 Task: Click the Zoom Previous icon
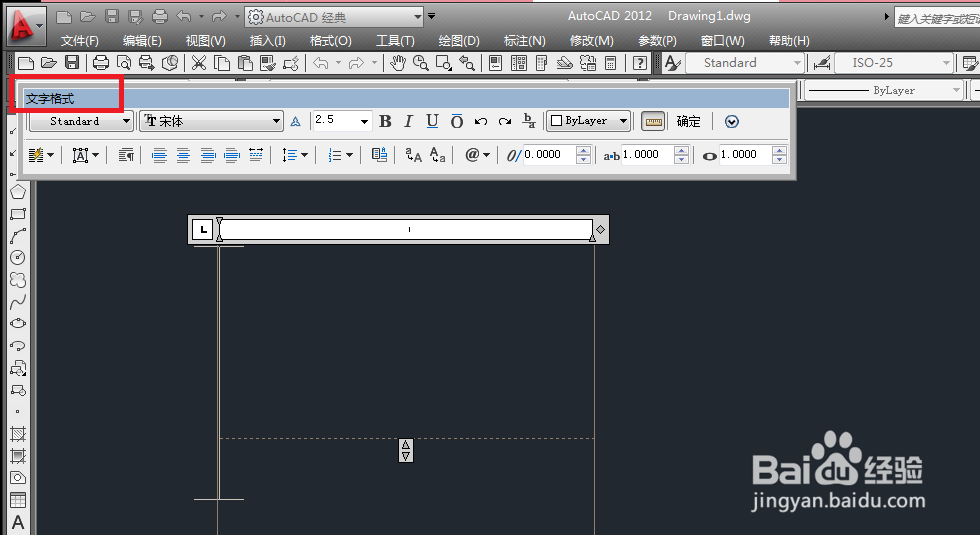click(x=467, y=62)
